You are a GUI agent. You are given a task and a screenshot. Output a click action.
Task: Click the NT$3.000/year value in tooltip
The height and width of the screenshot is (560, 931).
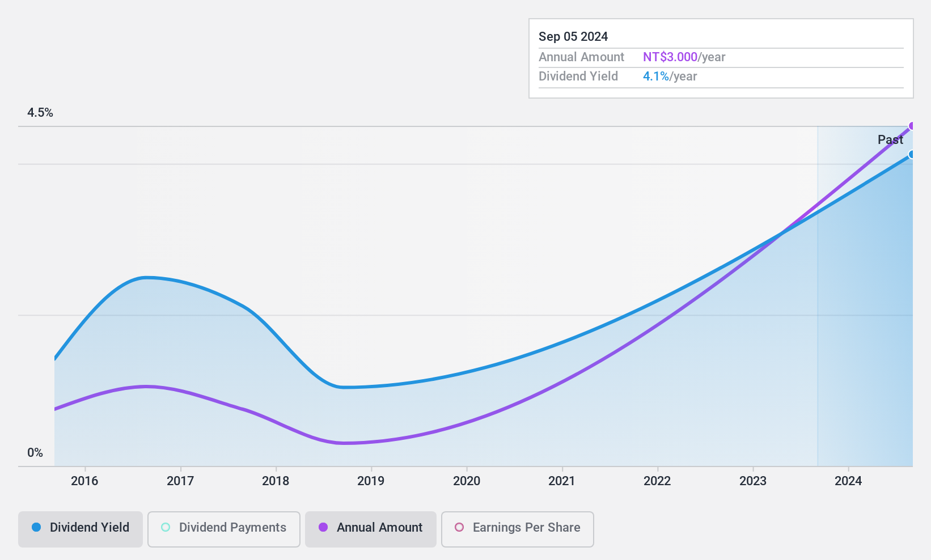pyautogui.click(x=684, y=57)
